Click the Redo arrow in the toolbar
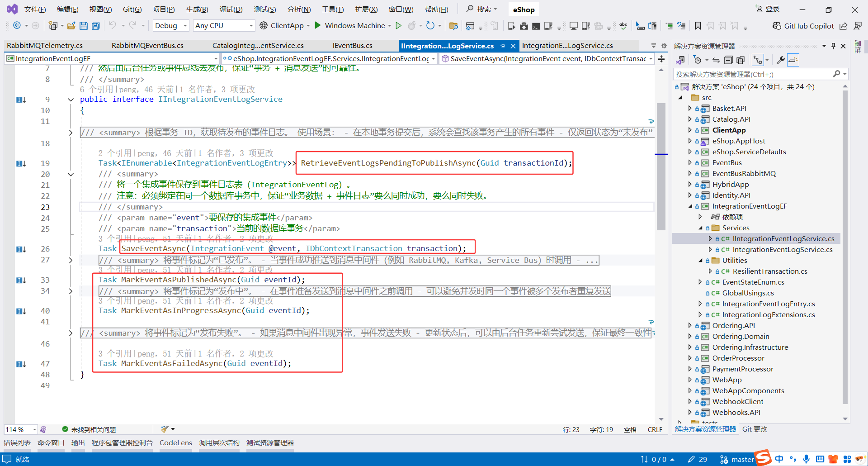This screenshot has height=466, width=868. click(x=132, y=25)
